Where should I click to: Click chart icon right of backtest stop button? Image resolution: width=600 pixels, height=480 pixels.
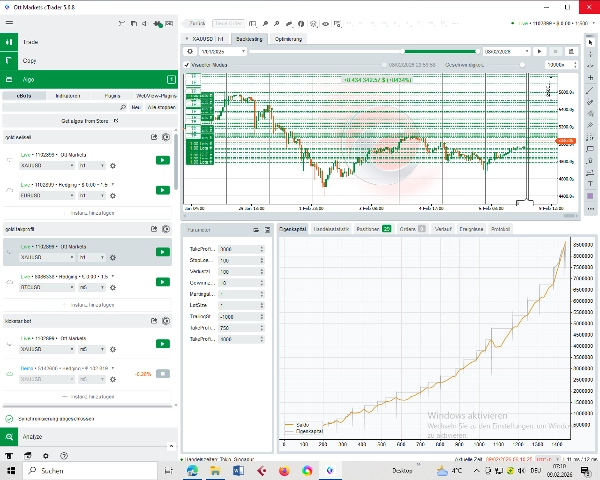571,51
